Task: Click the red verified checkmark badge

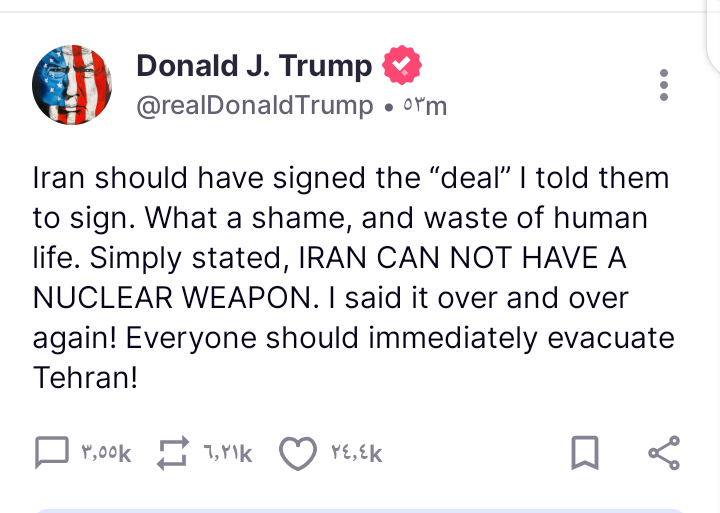Action: 402,65
